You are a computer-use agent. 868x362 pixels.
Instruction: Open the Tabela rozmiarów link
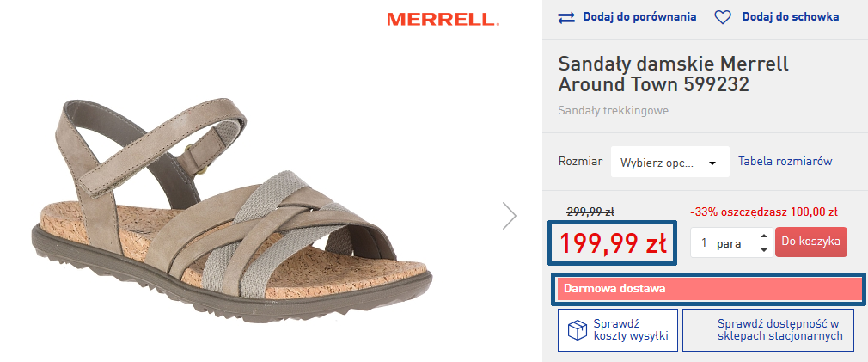pos(785,161)
